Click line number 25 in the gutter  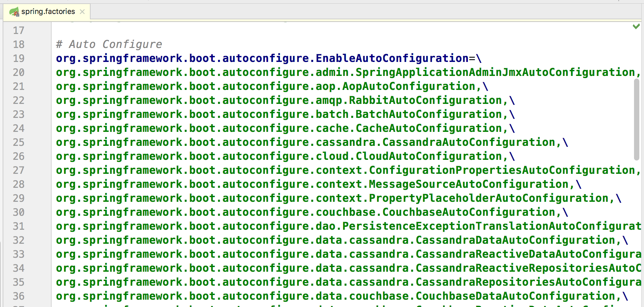point(19,142)
